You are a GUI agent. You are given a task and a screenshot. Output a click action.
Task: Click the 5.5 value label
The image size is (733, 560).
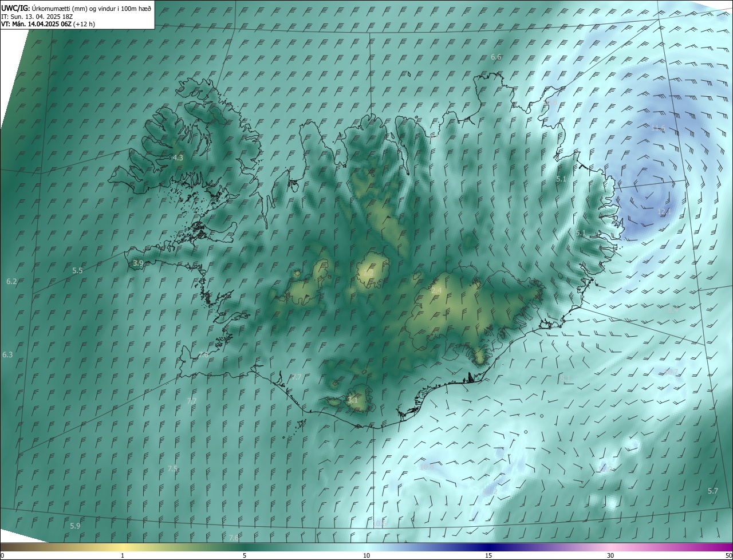[x=77, y=270]
